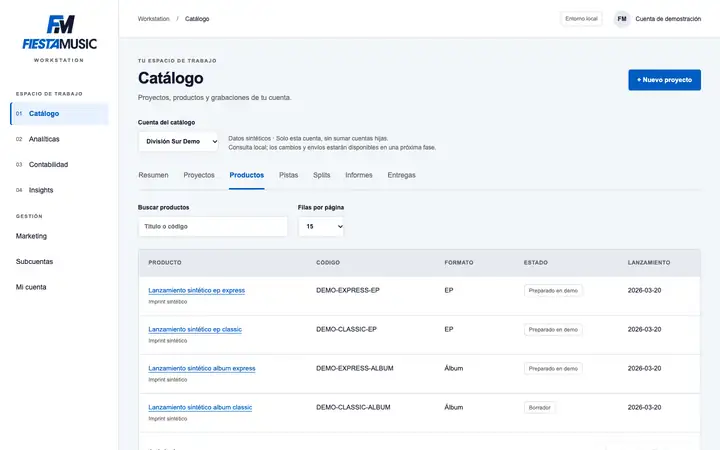Click status badge in DEMO-EXPRESS-EP row
The height and width of the screenshot is (450, 720).
click(x=553, y=291)
